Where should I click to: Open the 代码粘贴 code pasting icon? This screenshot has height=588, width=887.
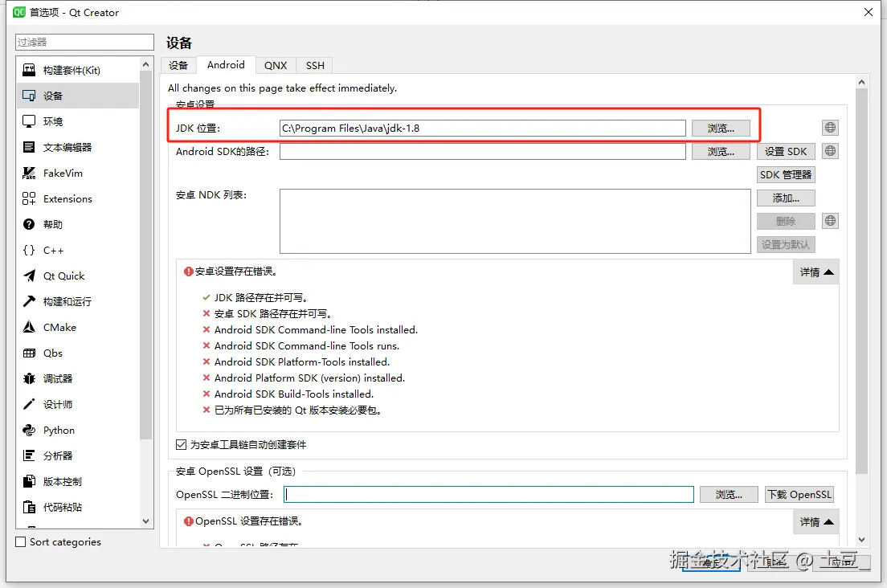pyautogui.click(x=29, y=507)
